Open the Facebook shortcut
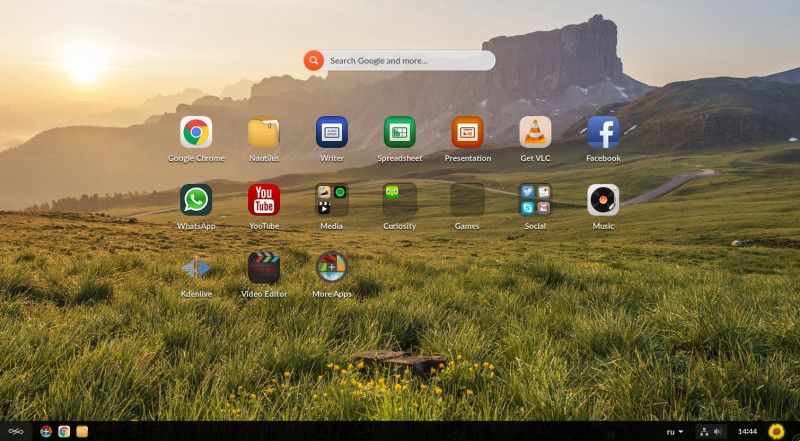The width and height of the screenshot is (800, 441). (x=603, y=132)
